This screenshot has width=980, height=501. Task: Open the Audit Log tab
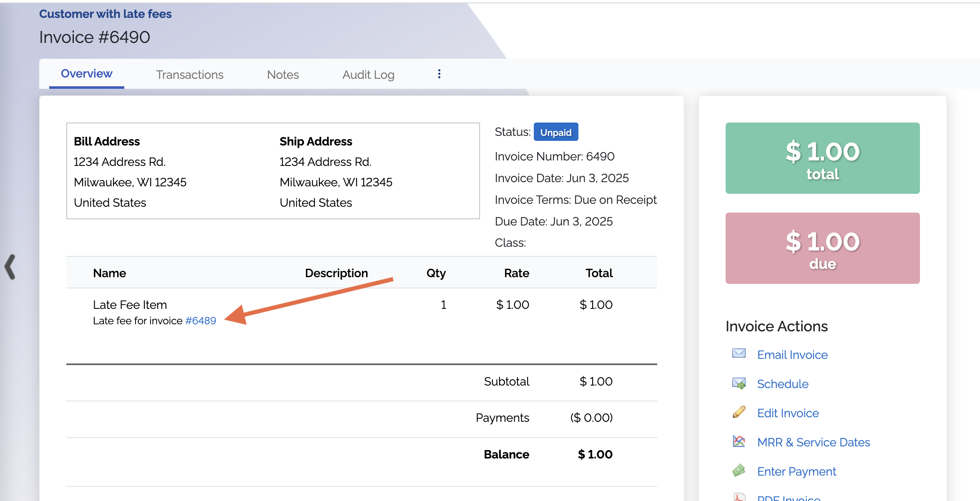[368, 75]
